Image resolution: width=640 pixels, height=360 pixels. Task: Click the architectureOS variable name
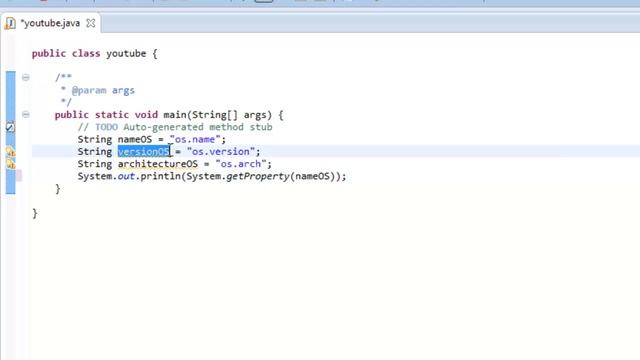(x=158, y=164)
